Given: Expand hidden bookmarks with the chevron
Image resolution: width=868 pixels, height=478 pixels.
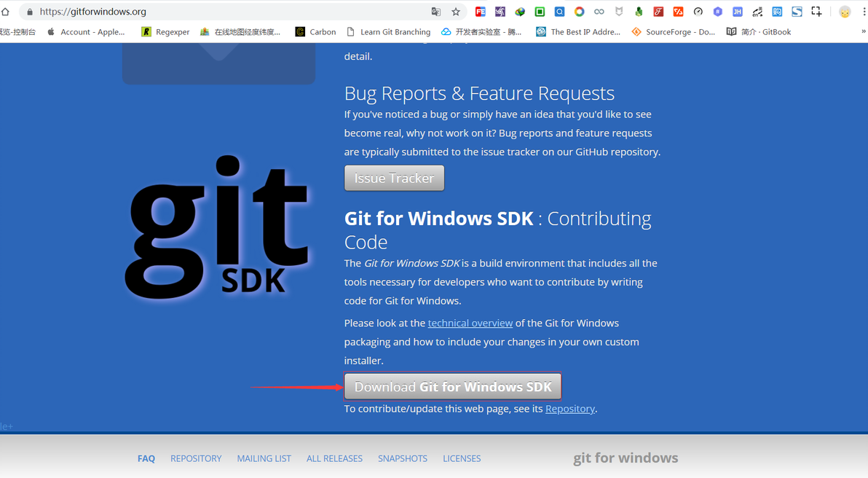Looking at the screenshot, I should tap(864, 31).
